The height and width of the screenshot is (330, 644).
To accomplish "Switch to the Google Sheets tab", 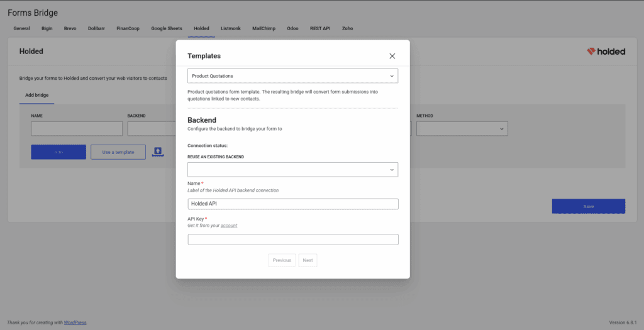I will click(166, 28).
